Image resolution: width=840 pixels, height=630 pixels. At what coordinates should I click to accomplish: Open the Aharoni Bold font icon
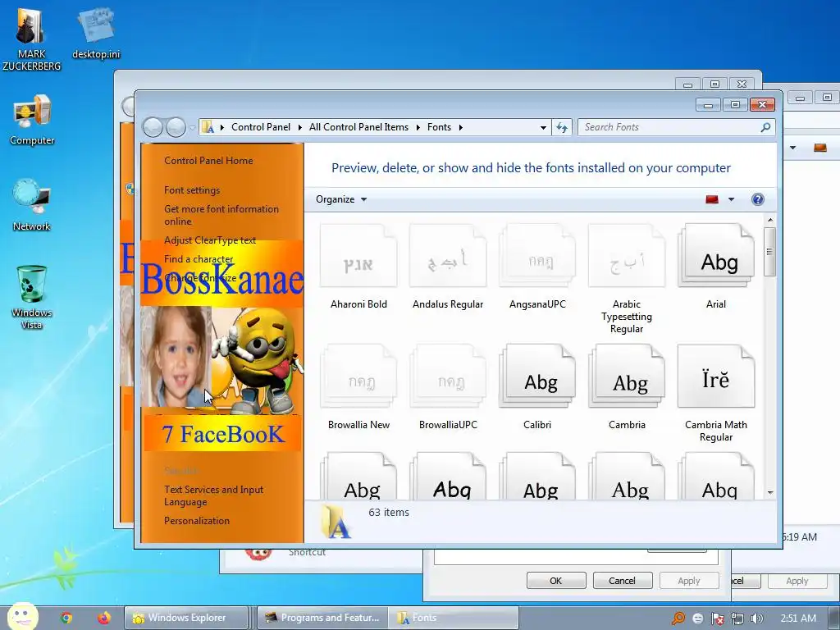point(358,256)
